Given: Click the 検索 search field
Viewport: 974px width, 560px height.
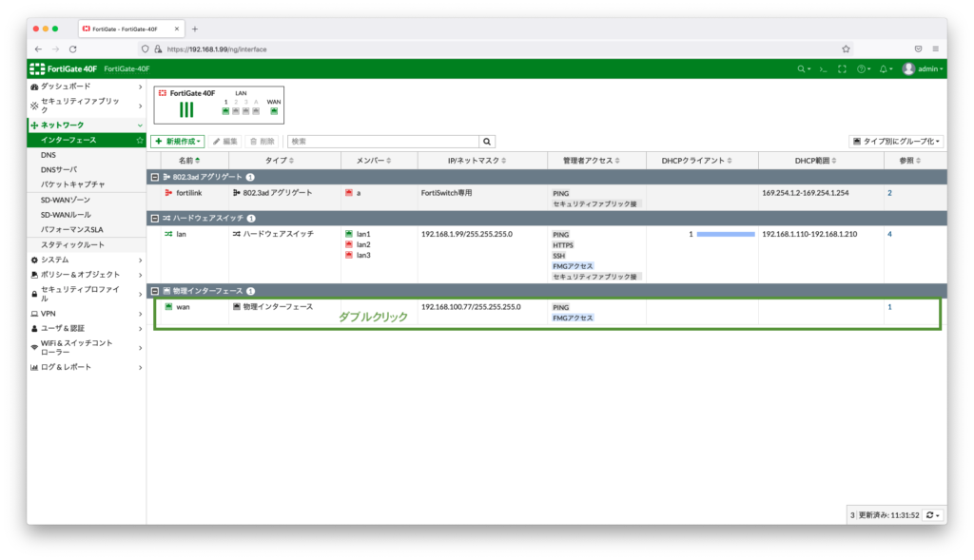Looking at the screenshot, I should (383, 142).
